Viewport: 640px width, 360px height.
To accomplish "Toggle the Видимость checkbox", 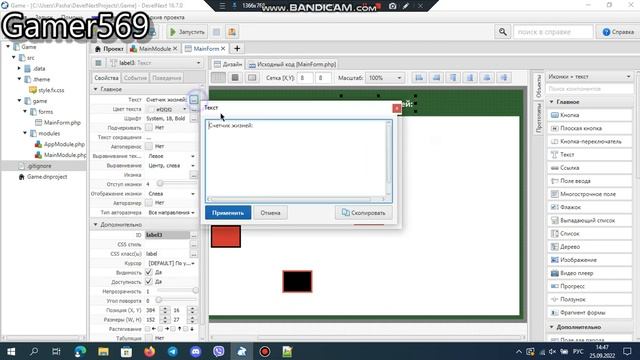I will point(149,272).
